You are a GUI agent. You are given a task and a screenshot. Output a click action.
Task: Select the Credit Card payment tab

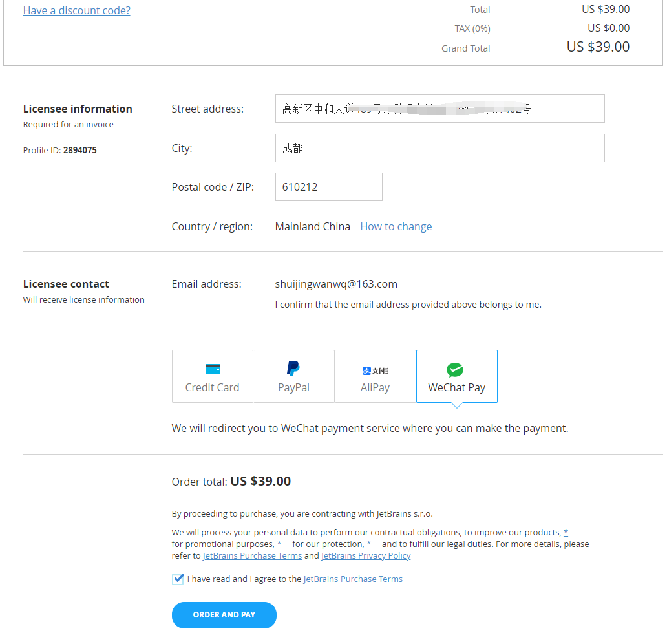tap(212, 376)
